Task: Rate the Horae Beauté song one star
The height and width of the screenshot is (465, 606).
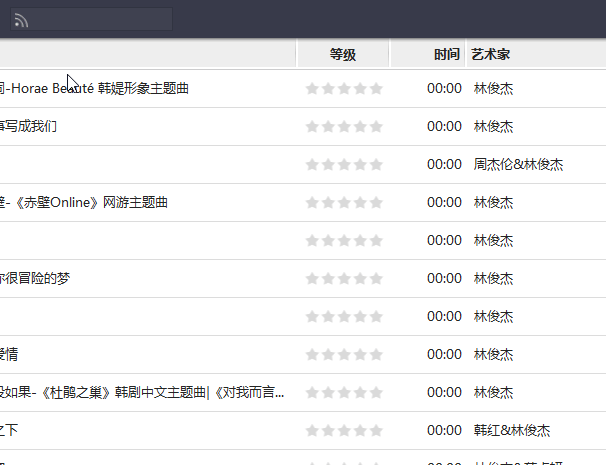Action: (312, 89)
